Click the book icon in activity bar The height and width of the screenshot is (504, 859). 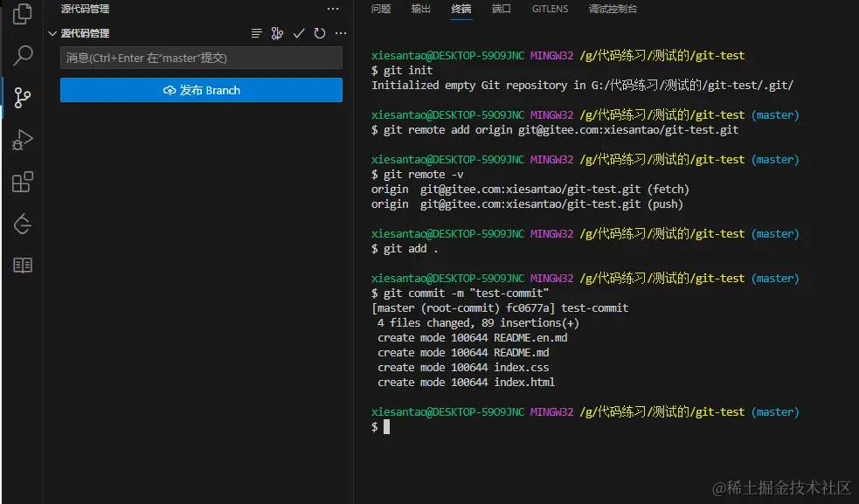pos(23,266)
